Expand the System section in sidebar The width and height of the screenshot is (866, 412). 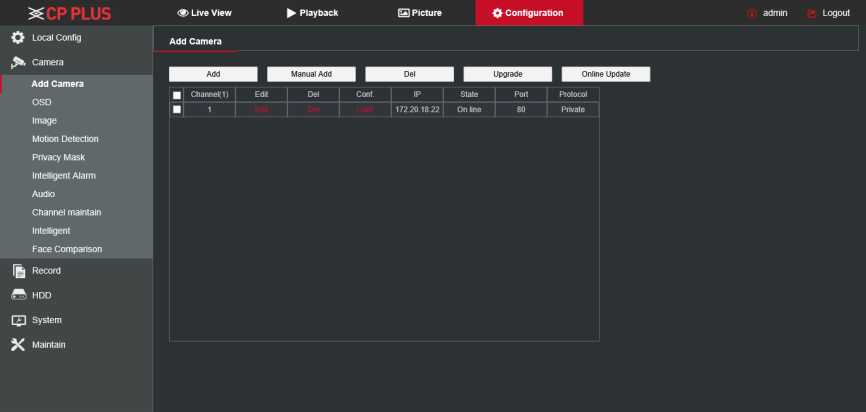pos(46,321)
